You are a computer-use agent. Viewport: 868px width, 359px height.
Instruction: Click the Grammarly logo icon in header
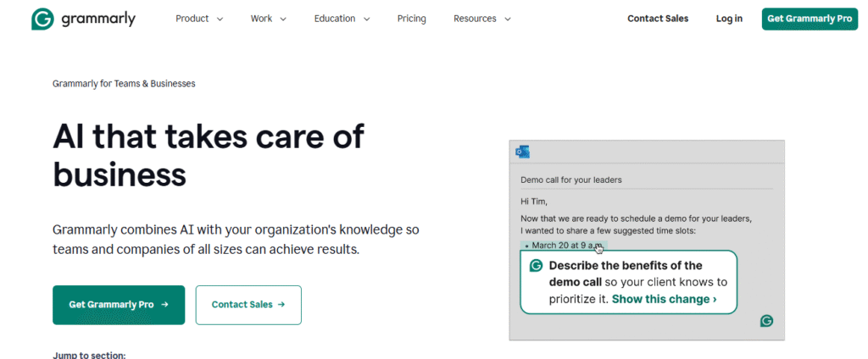tap(42, 19)
